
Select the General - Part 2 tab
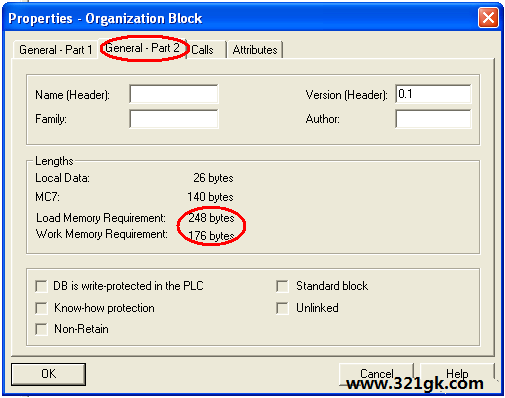[142, 48]
